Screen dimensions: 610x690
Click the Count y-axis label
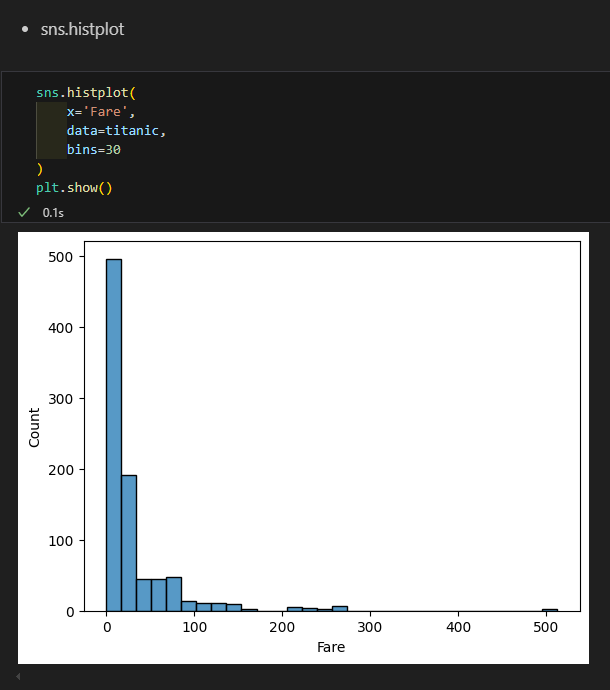pyautogui.click(x=34, y=428)
